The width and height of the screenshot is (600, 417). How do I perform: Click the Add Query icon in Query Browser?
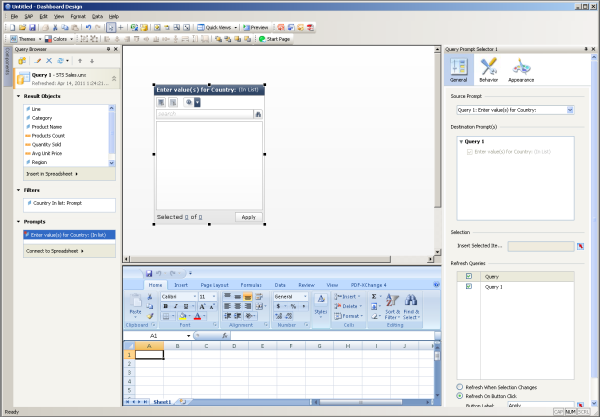click(22, 61)
